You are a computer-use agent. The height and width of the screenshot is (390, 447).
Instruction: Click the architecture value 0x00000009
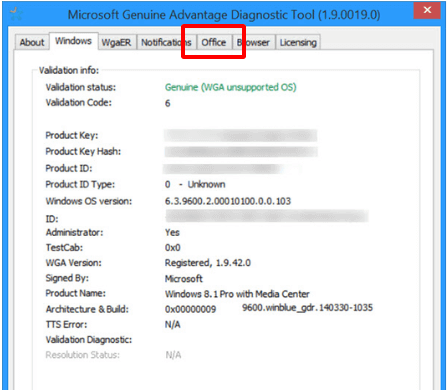click(x=190, y=309)
